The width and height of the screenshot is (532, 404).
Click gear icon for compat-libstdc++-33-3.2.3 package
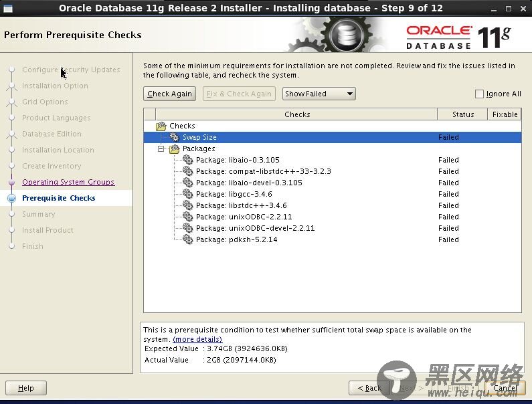click(x=187, y=171)
